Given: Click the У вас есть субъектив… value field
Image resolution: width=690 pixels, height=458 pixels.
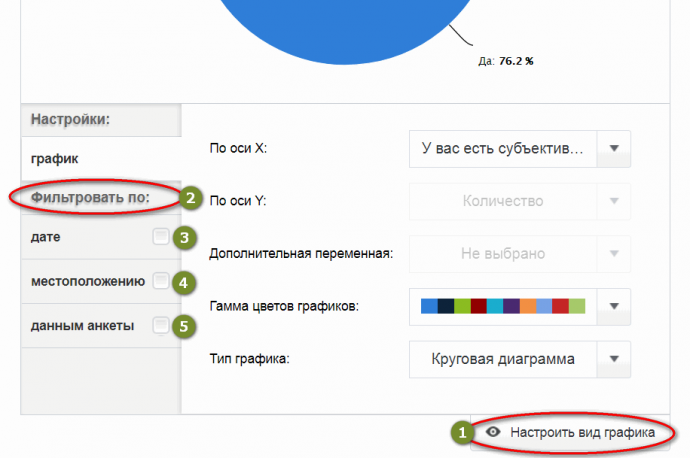Looking at the screenshot, I should coord(503,149).
